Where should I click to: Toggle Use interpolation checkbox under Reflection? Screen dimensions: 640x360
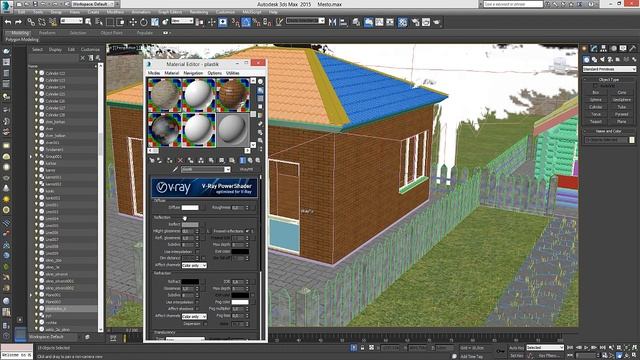point(197,252)
